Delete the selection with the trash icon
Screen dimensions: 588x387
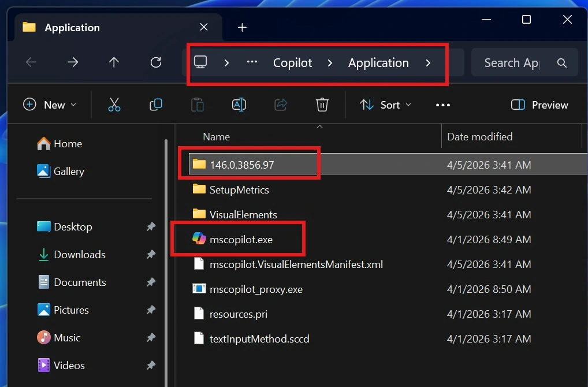click(322, 105)
